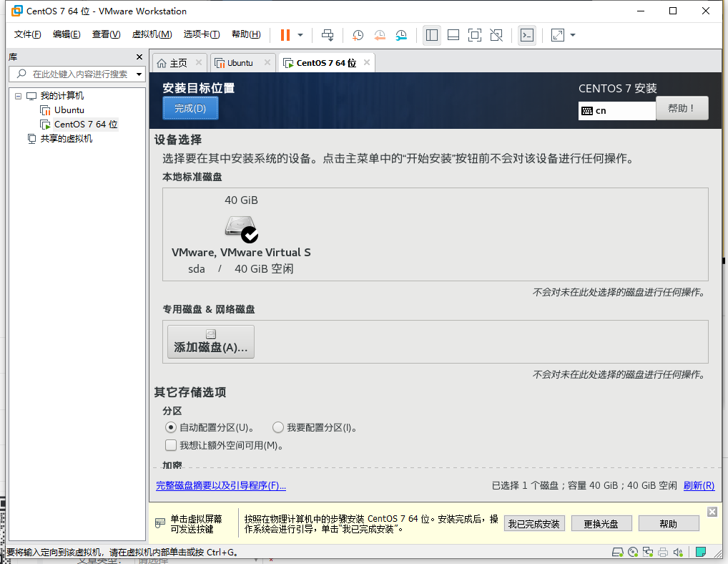Viewport: 728px width, 564px height.
Task: Click the VMware Workstation title bar logo
Action: click(x=16, y=11)
